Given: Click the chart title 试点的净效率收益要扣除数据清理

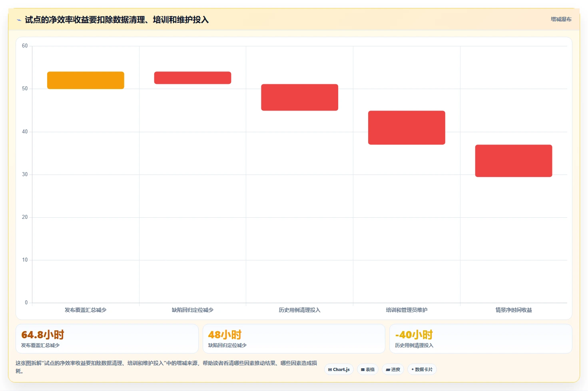Looking at the screenshot, I should [x=117, y=20].
